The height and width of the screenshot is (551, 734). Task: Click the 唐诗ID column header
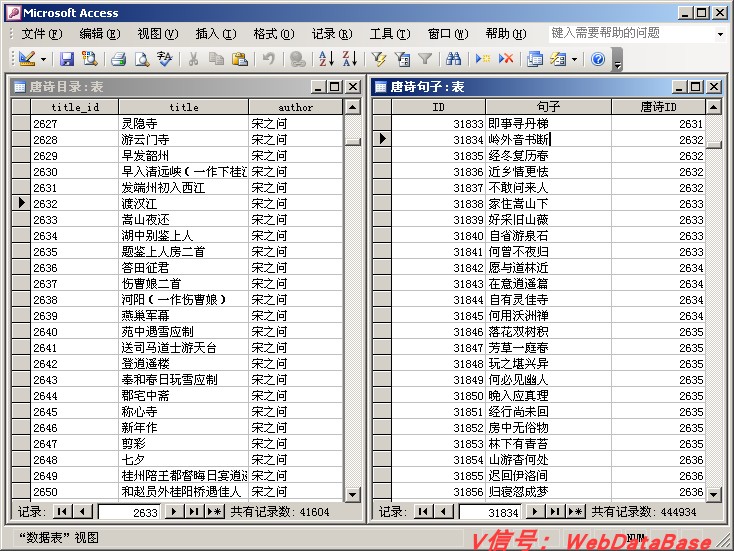(x=658, y=107)
